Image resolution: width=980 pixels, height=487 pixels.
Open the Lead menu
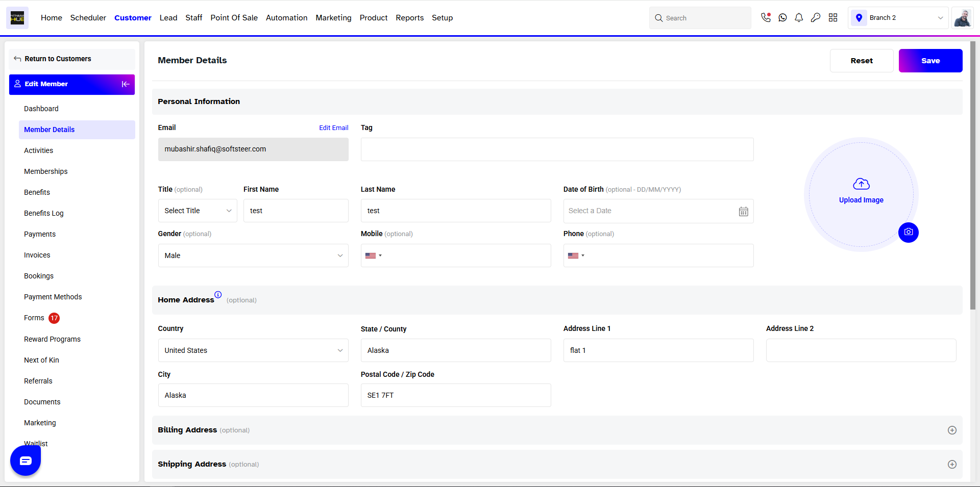tap(168, 18)
